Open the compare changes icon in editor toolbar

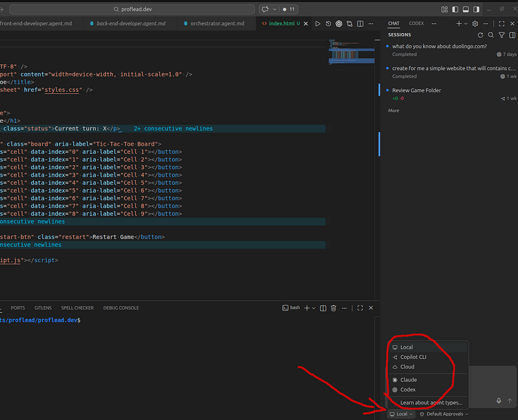pyautogui.click(x=350, y=24)
